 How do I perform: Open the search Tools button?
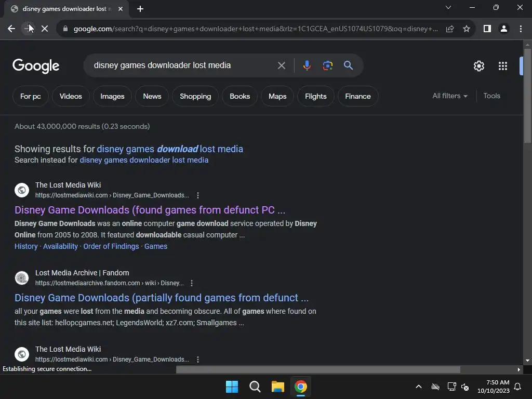(x=491, y=96)
